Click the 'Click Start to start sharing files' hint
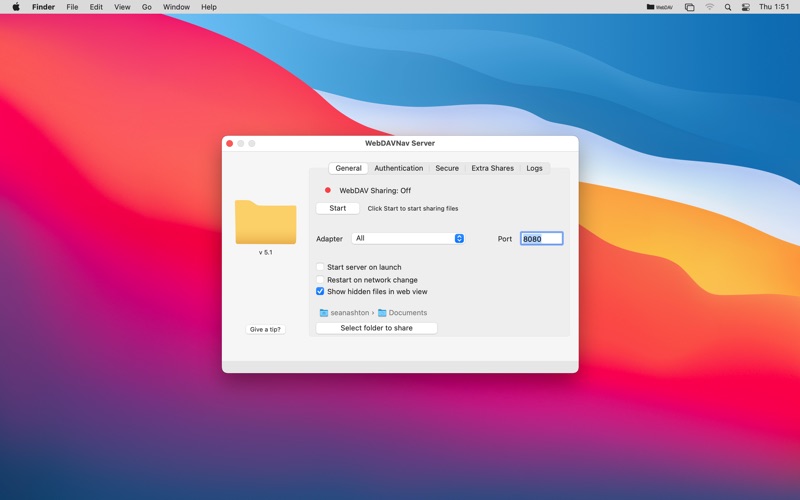 413,209
